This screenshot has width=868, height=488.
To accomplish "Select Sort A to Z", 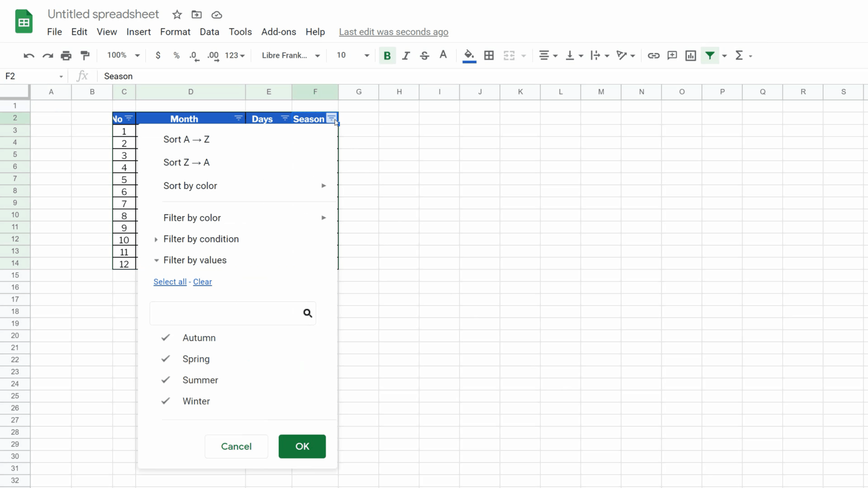I will click(186, 139).
